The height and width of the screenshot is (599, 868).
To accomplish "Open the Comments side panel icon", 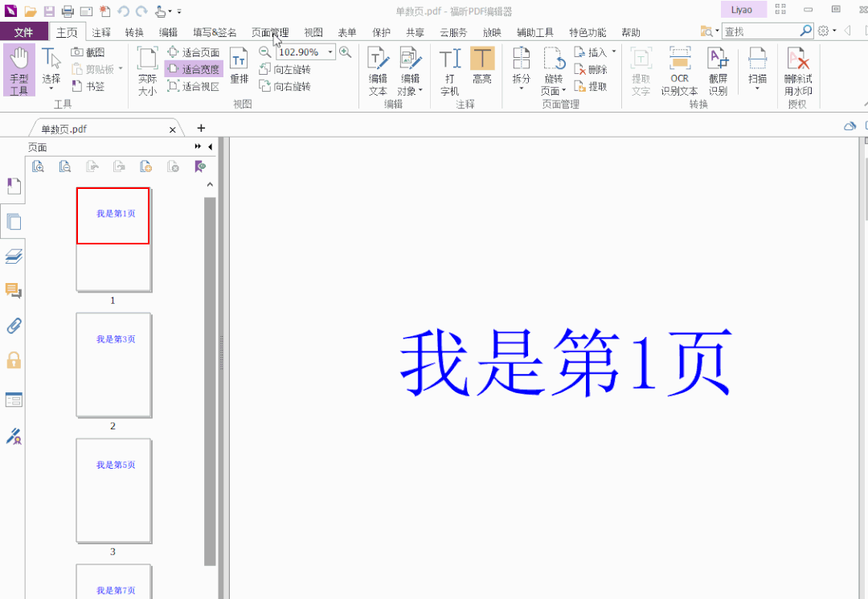I will click(14, 290).
